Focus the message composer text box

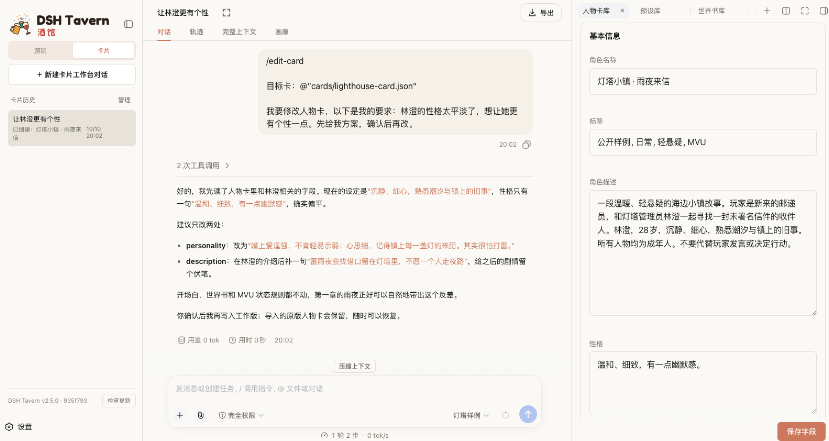pyautogui.click(x=354, y=389)
